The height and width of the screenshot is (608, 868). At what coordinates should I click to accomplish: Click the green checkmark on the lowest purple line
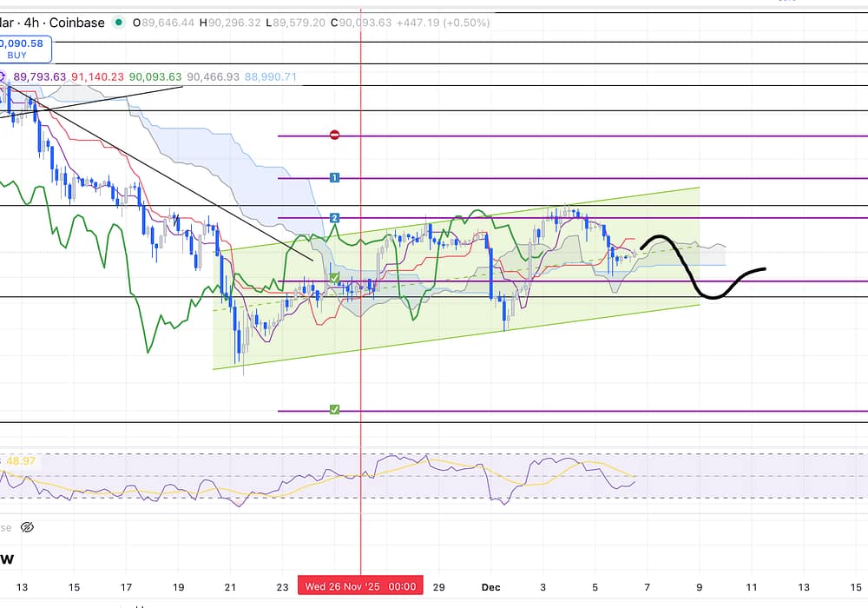click(334, 409)
